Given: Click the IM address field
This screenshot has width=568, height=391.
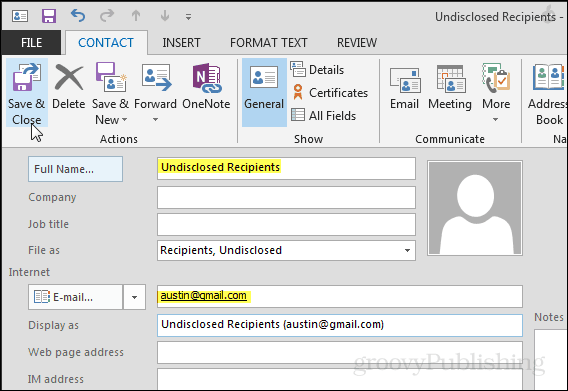Looking at the screenshot, I should [x=340, y=379].
